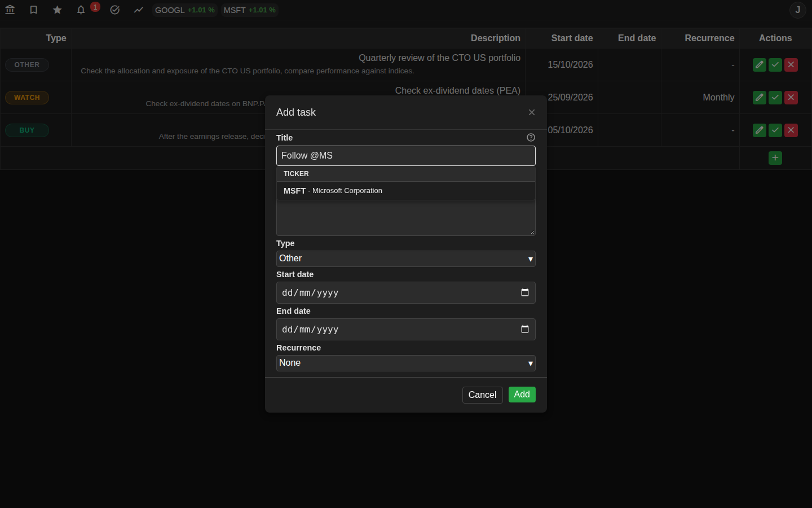
Task: Click the green add-task plus button
Action: (775, 158)
